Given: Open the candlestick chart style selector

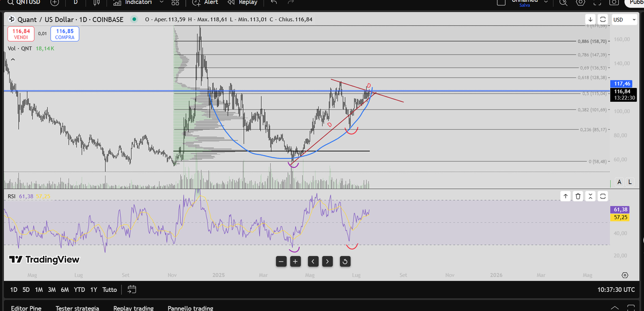Looking at the screenshot, I should click(x=96, y=2).
